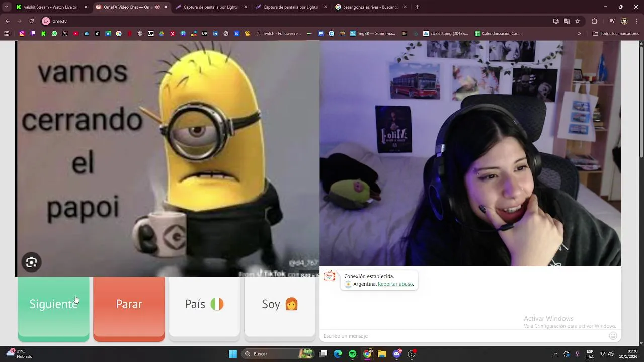Open the Twitch - Follower re... bookmark
Image resolution: width=644 pixels, height=362 pixels.
pos(278,34)
